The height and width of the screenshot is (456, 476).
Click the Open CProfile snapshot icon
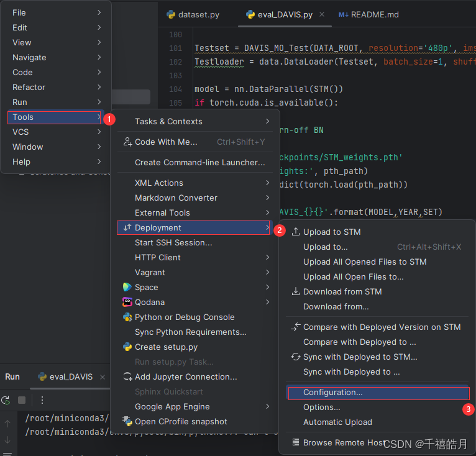tap(127, 421)
